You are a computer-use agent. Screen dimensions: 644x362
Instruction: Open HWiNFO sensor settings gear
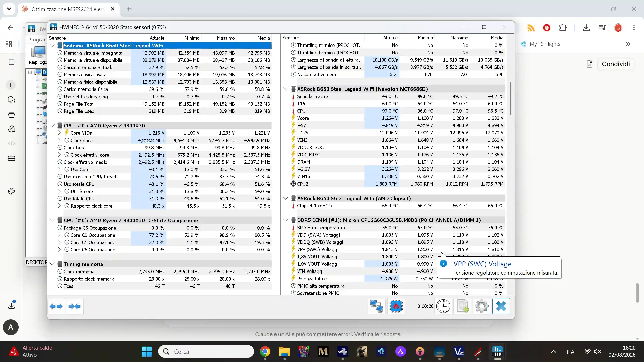[482, 306]
